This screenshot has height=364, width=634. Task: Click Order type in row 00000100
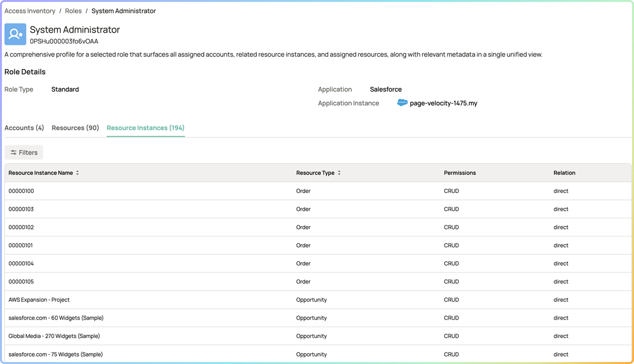click(303, 191)
